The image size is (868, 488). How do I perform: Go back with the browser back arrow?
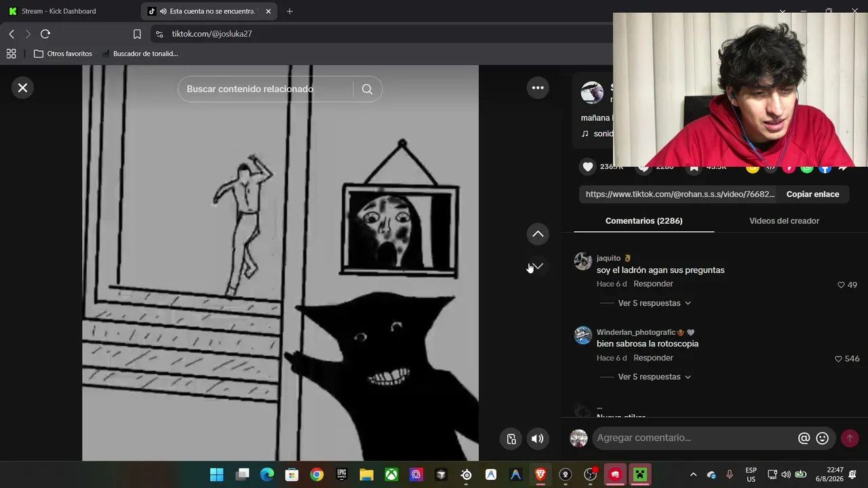point(12,34)
